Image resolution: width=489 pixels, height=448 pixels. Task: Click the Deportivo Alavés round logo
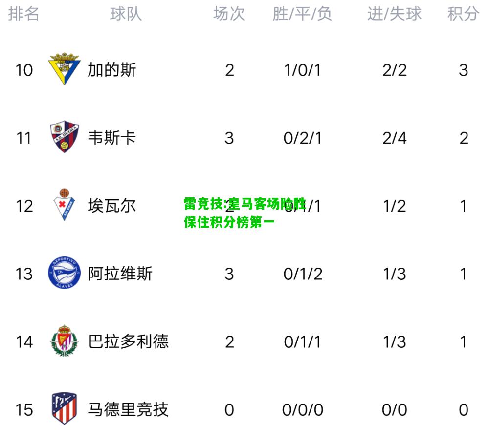point(64,273)
